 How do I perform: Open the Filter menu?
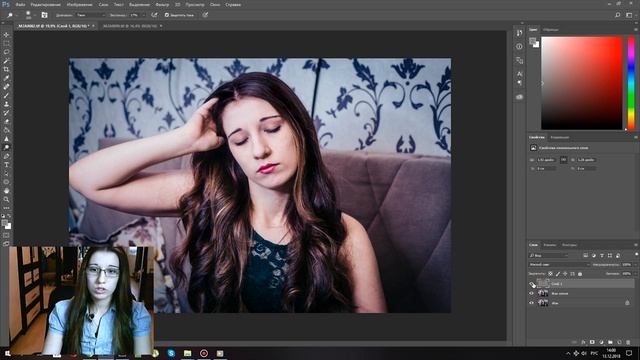[162, 4]
